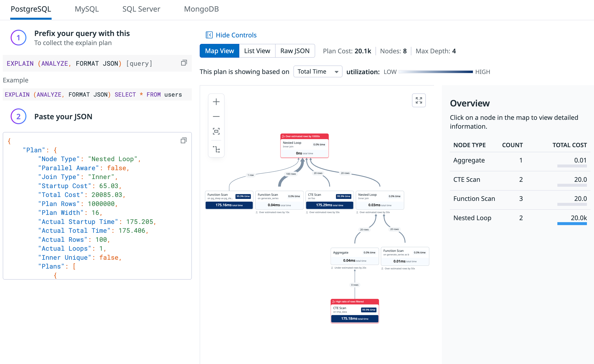Switch to List View mode
The width and height of the screenshot is (594, 364).
pos(257,51)
